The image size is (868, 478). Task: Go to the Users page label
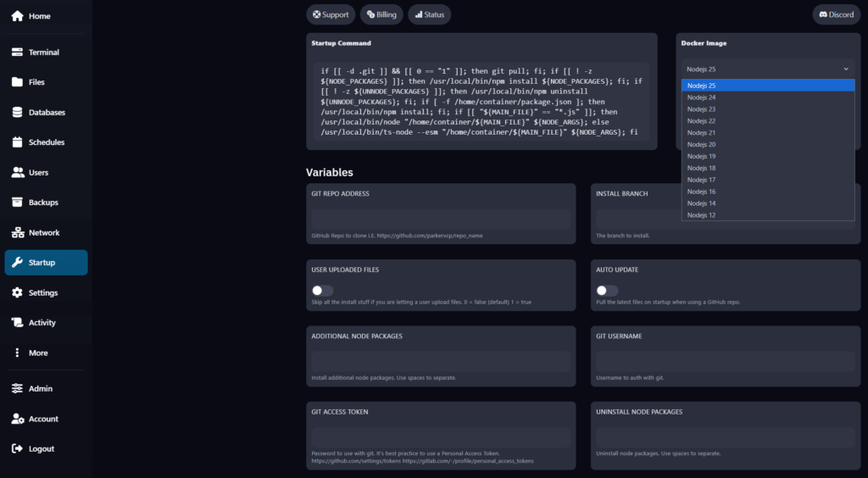point(38,173)
